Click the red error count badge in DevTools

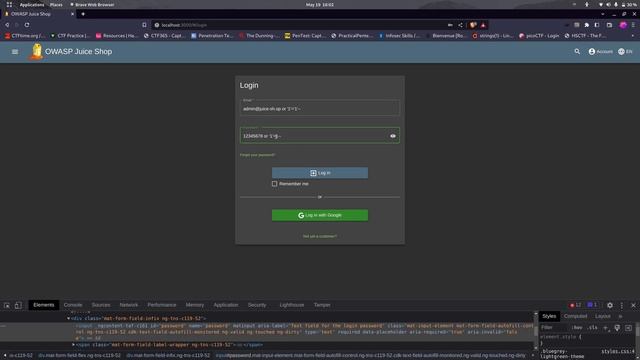point(576,305)
